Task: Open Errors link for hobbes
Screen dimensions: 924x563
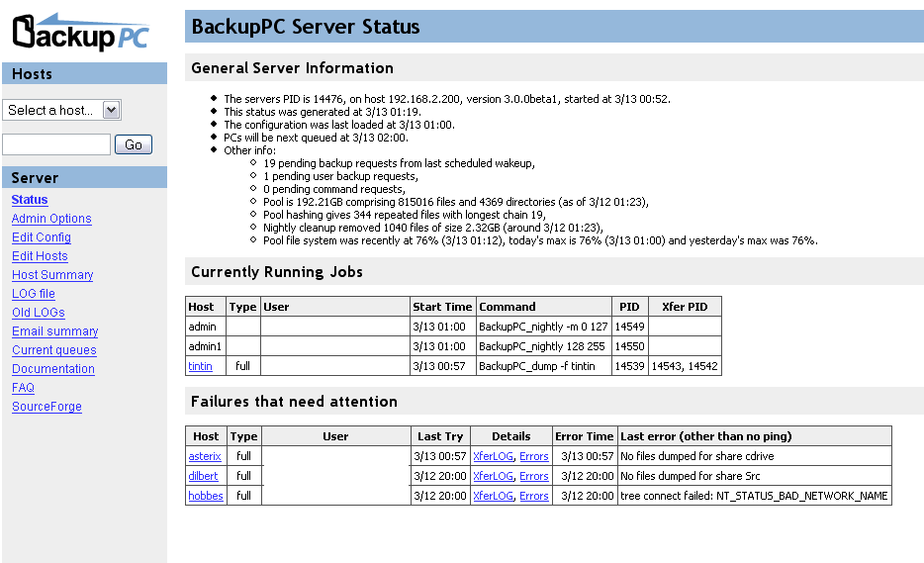Action: [534, 496]
